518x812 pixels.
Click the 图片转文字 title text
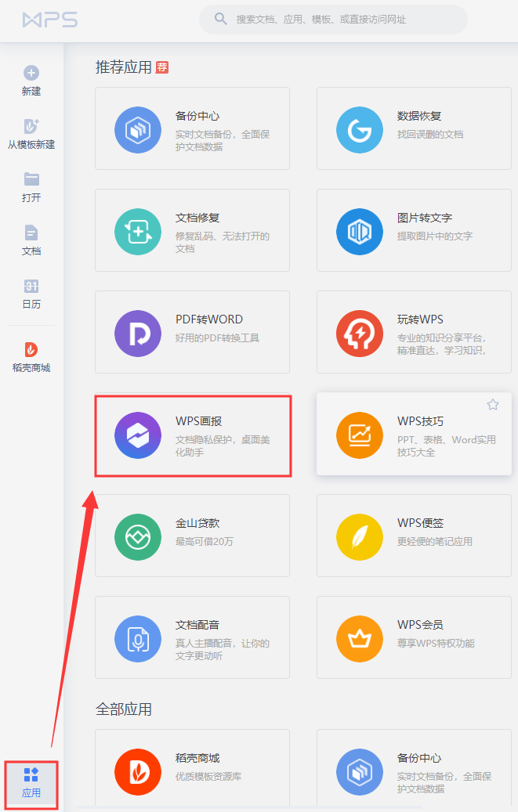(x=425, y=218)
